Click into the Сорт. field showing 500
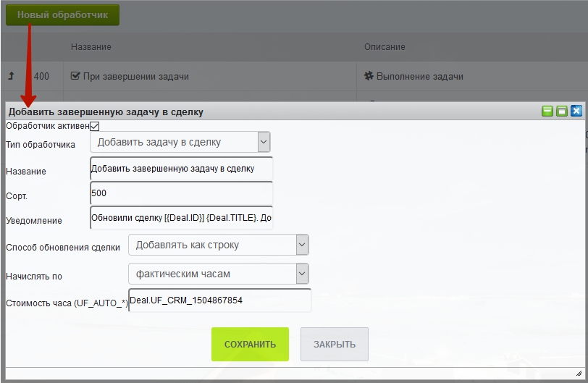 tap(181, 193)
